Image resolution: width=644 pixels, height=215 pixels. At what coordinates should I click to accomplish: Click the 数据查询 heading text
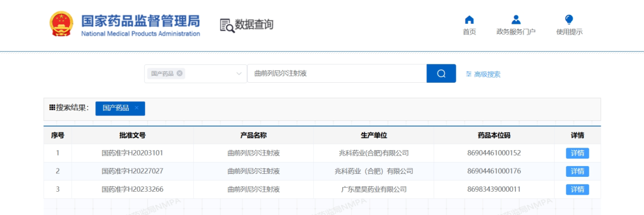[254, 24]
